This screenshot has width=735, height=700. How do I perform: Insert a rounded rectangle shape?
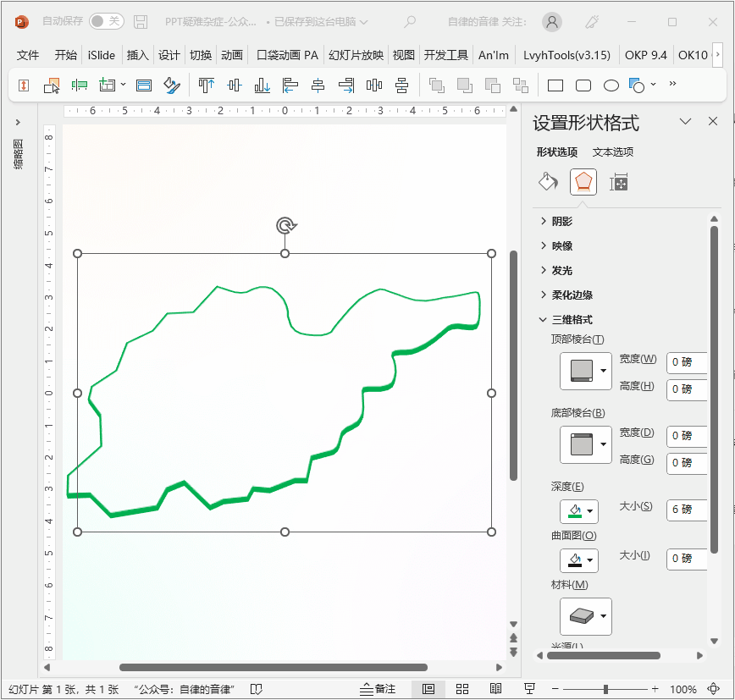click(x=583, y=85)
